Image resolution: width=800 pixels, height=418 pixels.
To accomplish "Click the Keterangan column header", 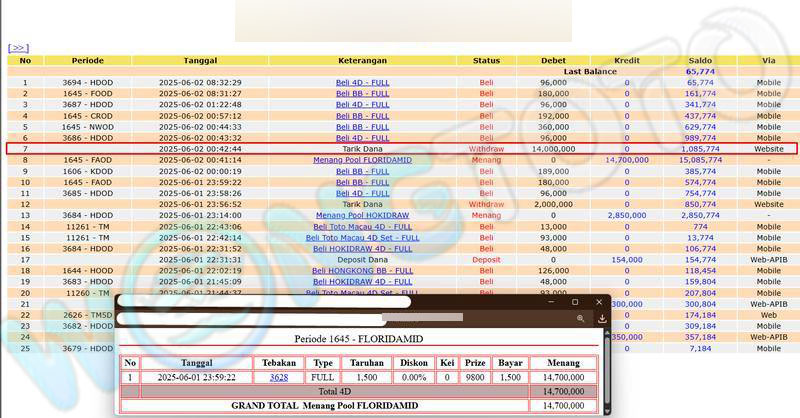I will 363,60.
